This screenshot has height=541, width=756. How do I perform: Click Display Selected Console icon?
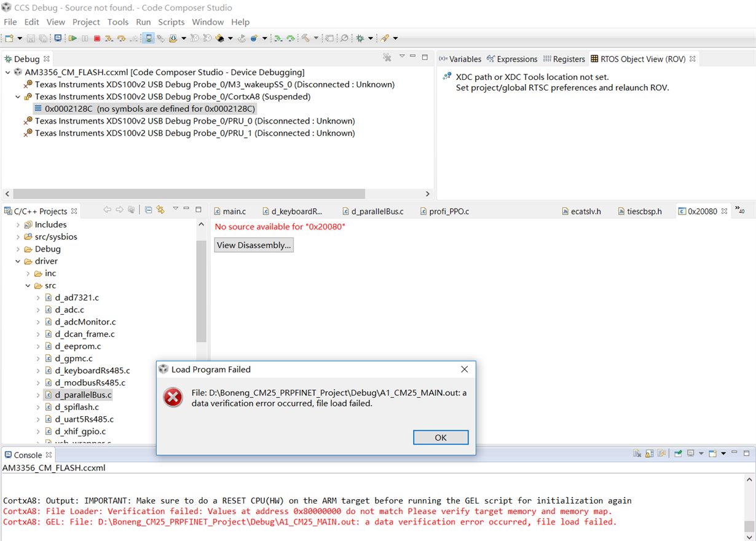pos(691,454)
